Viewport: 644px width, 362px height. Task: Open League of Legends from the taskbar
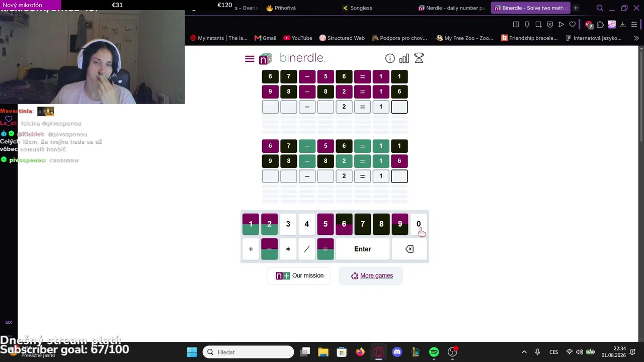416,352
